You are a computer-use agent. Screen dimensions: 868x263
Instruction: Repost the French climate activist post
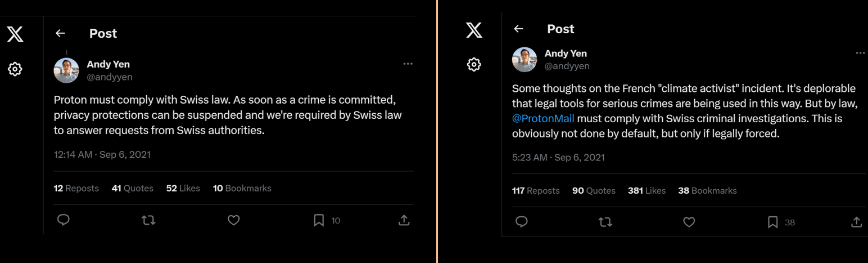tap(605, 222)
